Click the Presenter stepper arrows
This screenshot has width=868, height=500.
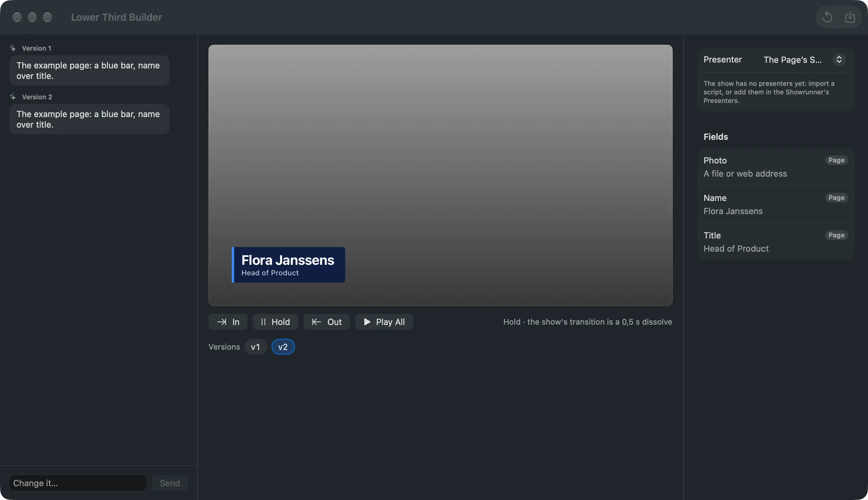pyautogui.click(x=839, y=60)
